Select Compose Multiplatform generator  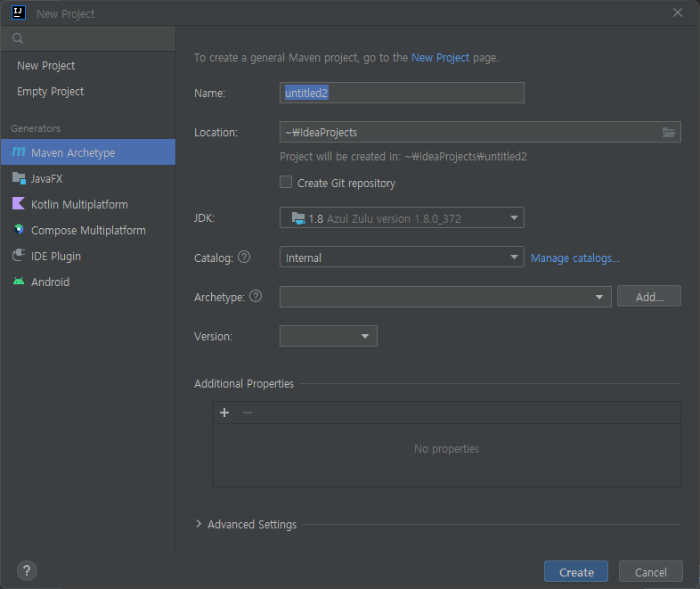click(88, 230)
